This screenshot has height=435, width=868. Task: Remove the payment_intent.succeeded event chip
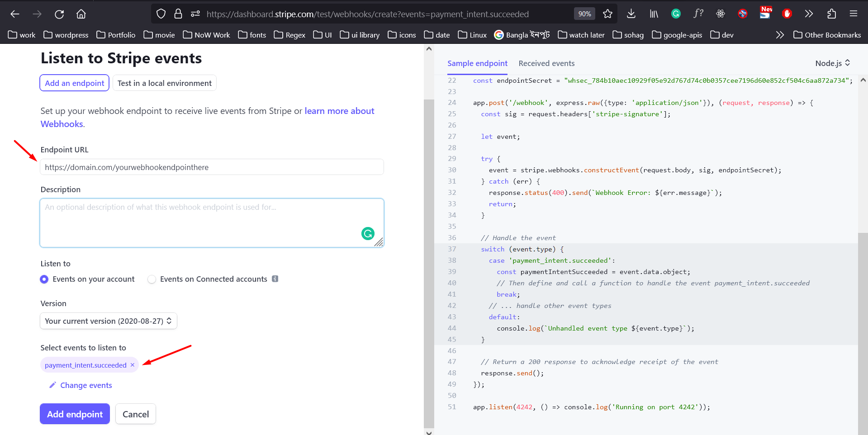click(133, 365)
